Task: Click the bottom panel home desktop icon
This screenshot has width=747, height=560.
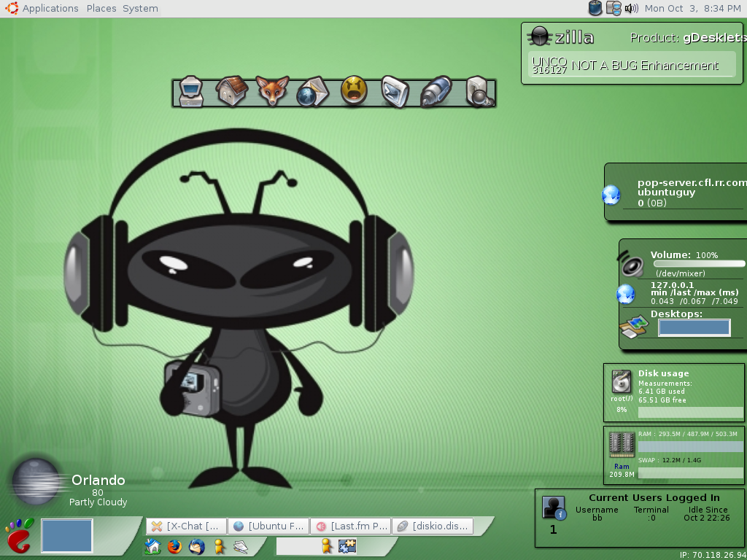Action: (x=153, y=545)
